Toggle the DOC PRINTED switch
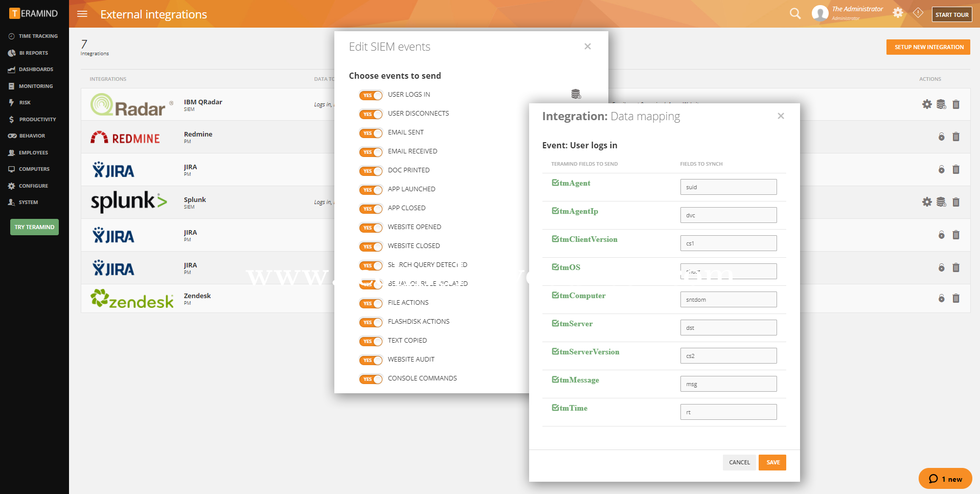Image resolution: width=980 pixels, height=494 pixels. 371,171
